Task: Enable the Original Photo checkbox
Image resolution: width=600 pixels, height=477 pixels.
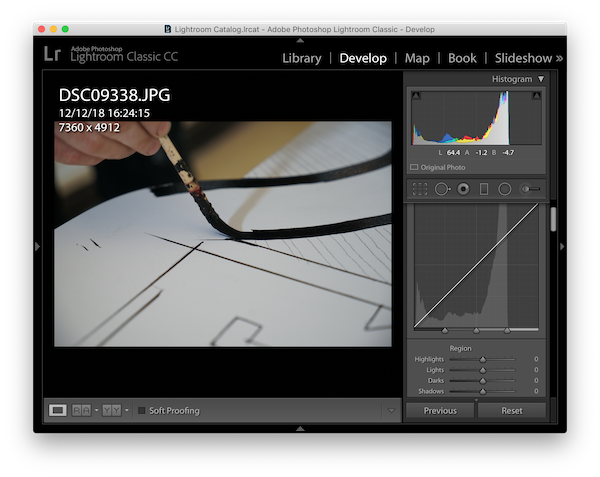Action: [414, 167]
